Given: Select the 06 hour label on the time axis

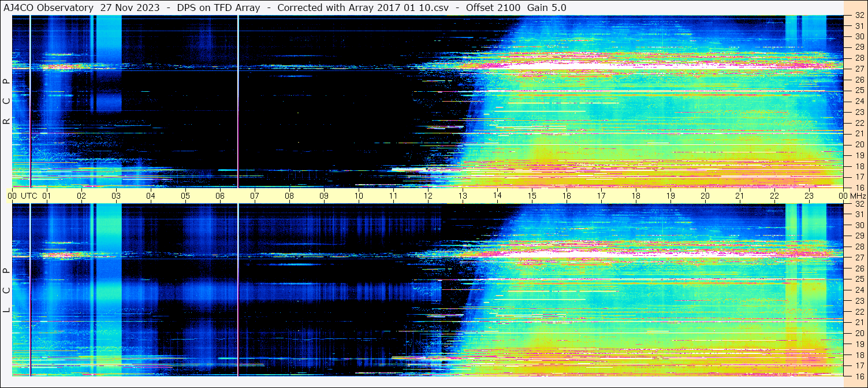Looking at the screenshot, I should [220, 196].
